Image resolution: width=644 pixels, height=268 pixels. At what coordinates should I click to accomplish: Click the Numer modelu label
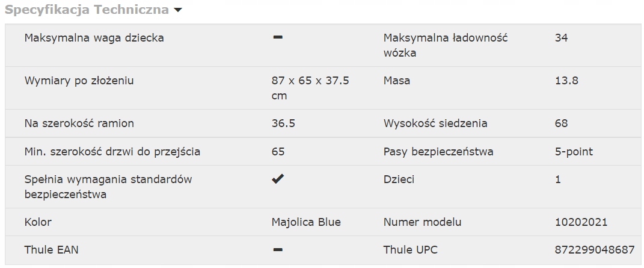pos(422,222)
